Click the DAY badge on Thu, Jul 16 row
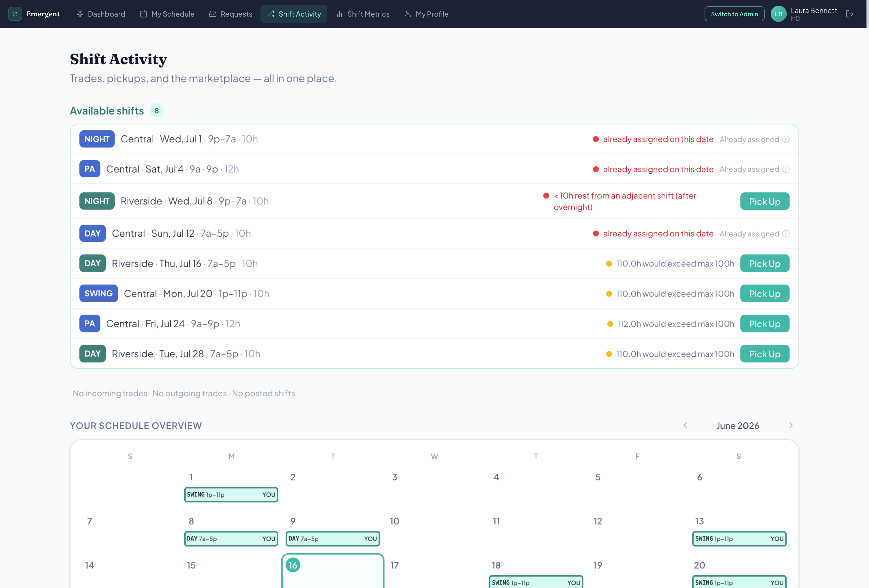Image resolution: width=869 pixels, height=588 pixels. click(x=92, y=263)
